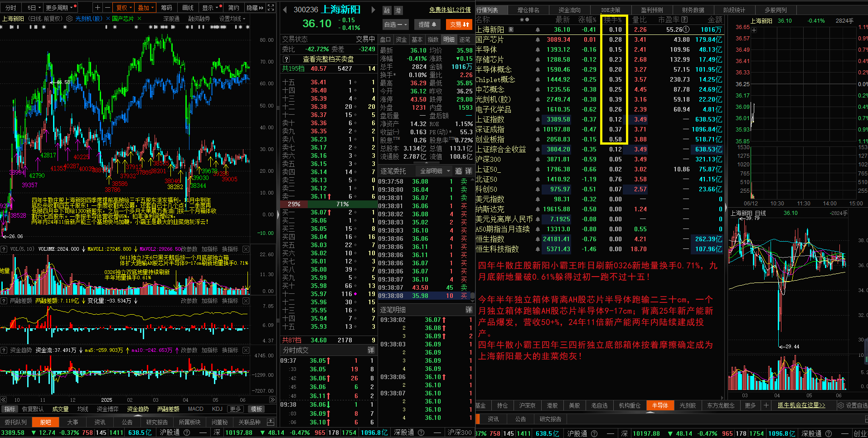868x438 pixels.
Task: Collapse side panel via 隐藏 arrows
Action: (x=255, y=8)
